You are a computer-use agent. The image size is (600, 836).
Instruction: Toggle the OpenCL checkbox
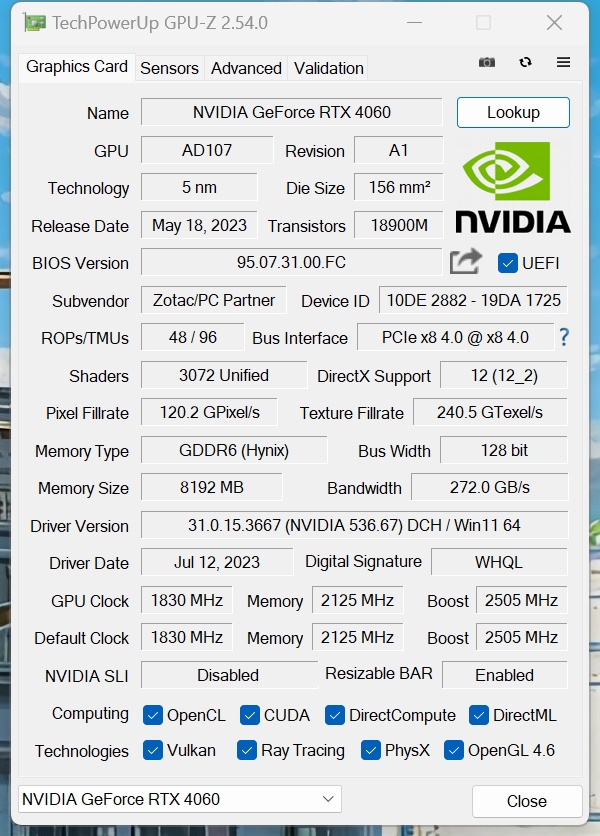153,715
